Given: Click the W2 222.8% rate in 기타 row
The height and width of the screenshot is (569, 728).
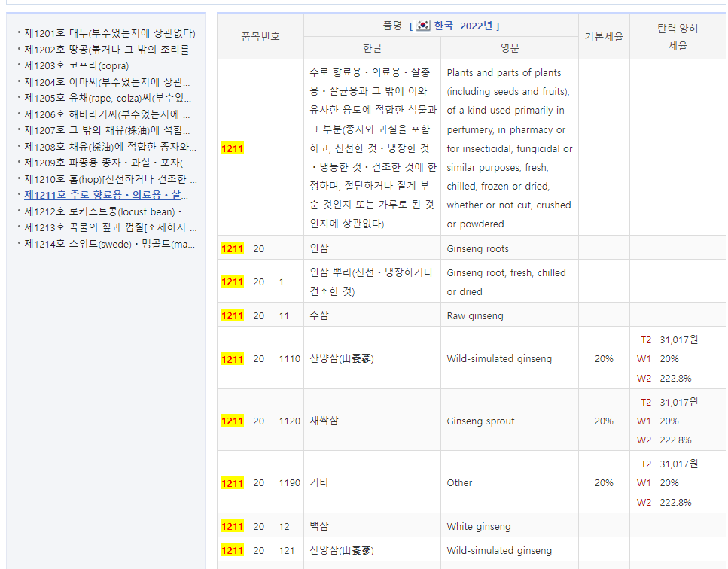Looking at the screenshot, I should click(x=675, y=502).
